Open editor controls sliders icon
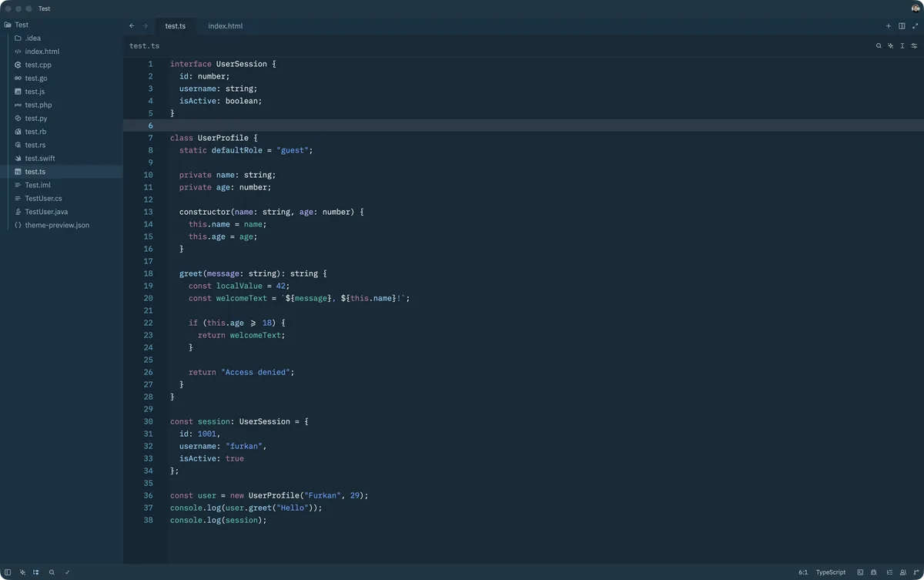Viewport: 924px width, 580px height. (914, 46)
